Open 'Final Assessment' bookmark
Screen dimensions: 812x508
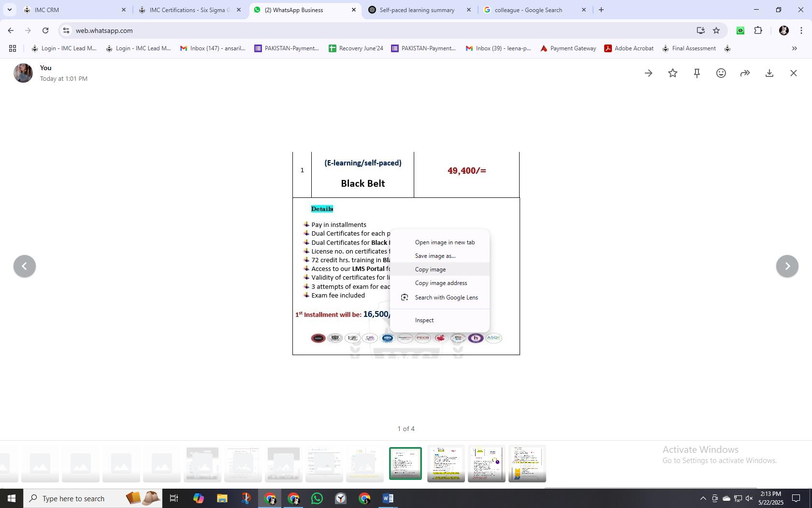(x=689, y=48)
